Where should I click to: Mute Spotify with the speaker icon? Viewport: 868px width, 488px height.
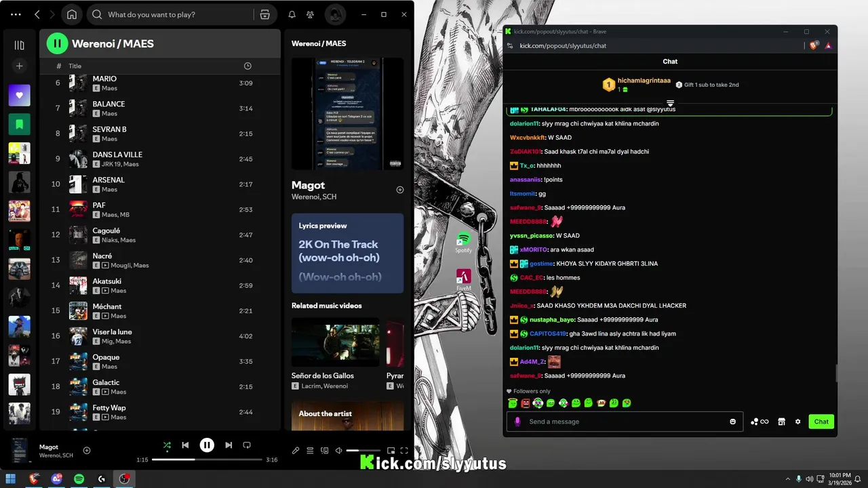point(338,451)
